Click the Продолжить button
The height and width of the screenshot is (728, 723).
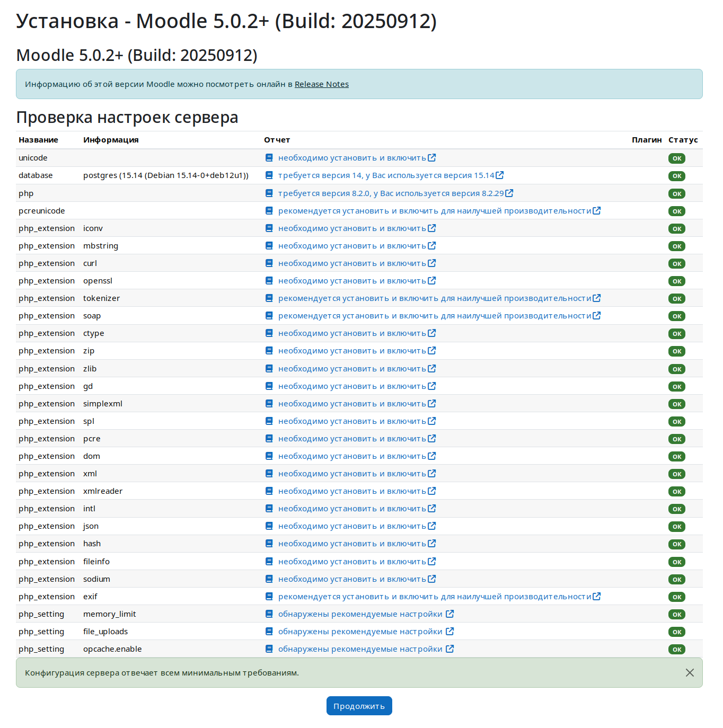point(359,706)
